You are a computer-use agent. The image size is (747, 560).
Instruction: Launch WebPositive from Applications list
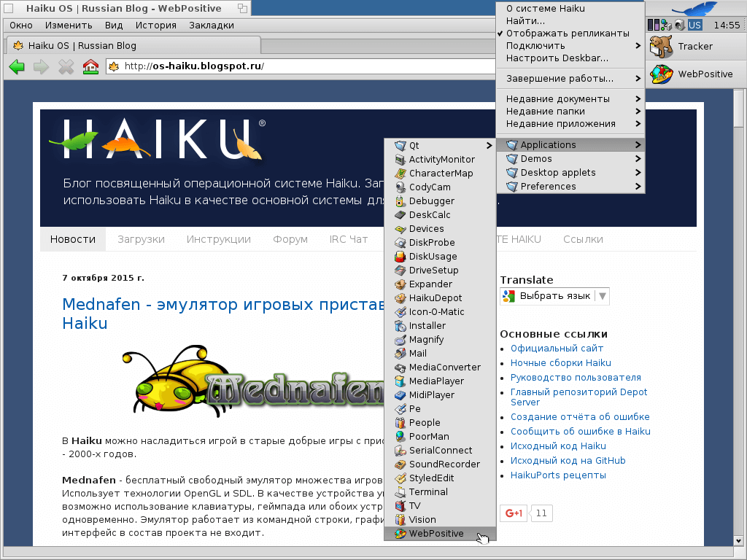coord(440,533)
